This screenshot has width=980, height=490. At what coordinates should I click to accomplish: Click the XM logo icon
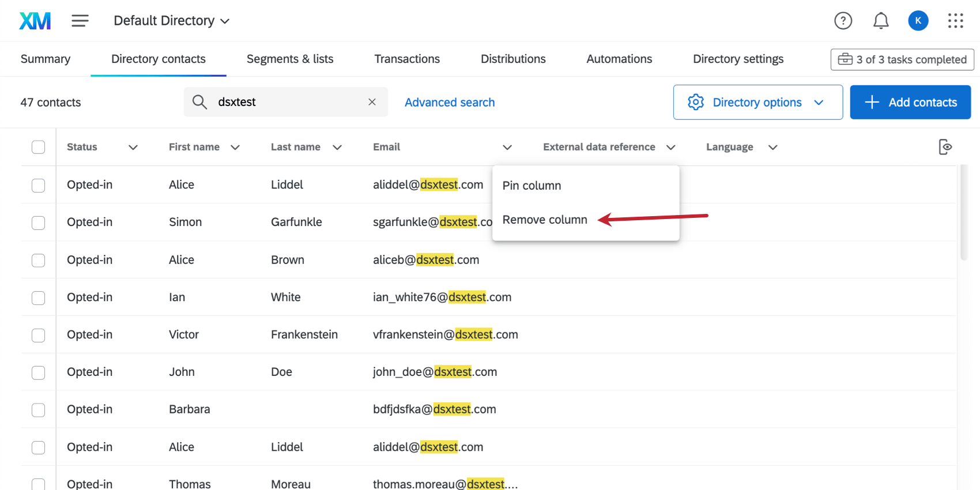click(35, 21)
